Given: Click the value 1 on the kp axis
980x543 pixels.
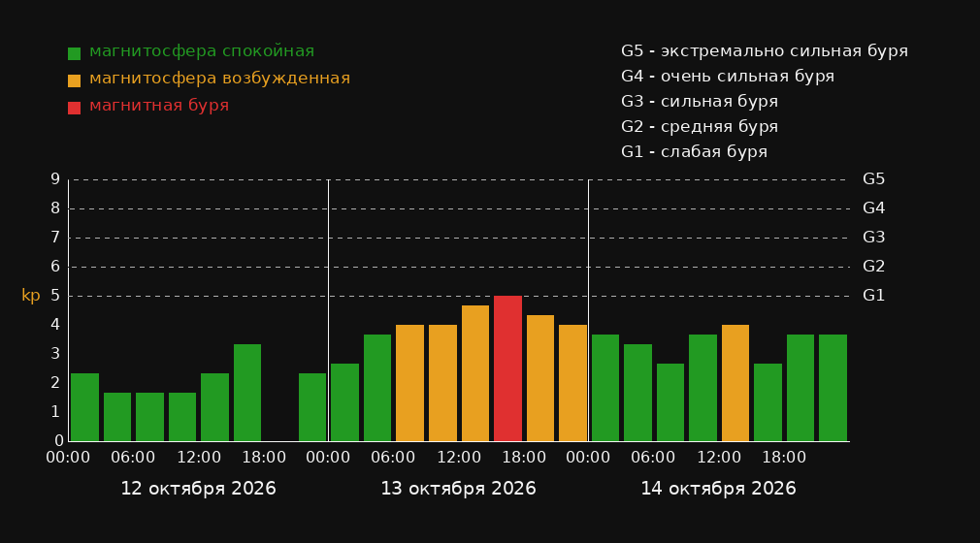Looking at the screenshot, I should click(x=55, y=412).
